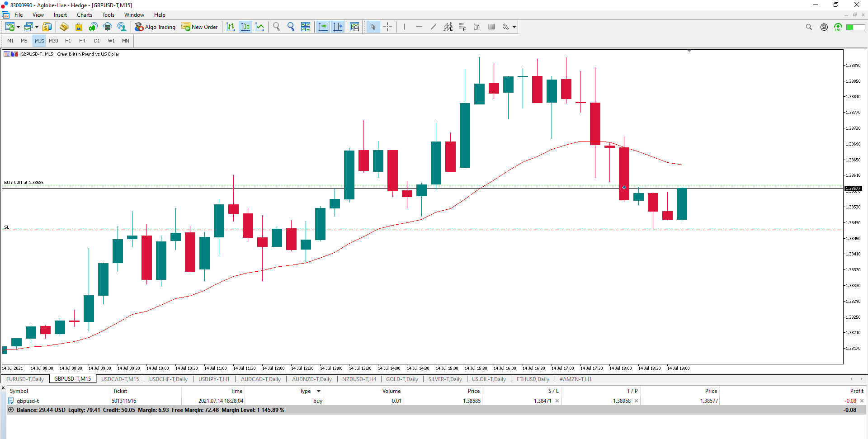Click the BUY 0.01 at 1.38585 label
This screenshot has width=868, height=439.
[x=24, y=183]
